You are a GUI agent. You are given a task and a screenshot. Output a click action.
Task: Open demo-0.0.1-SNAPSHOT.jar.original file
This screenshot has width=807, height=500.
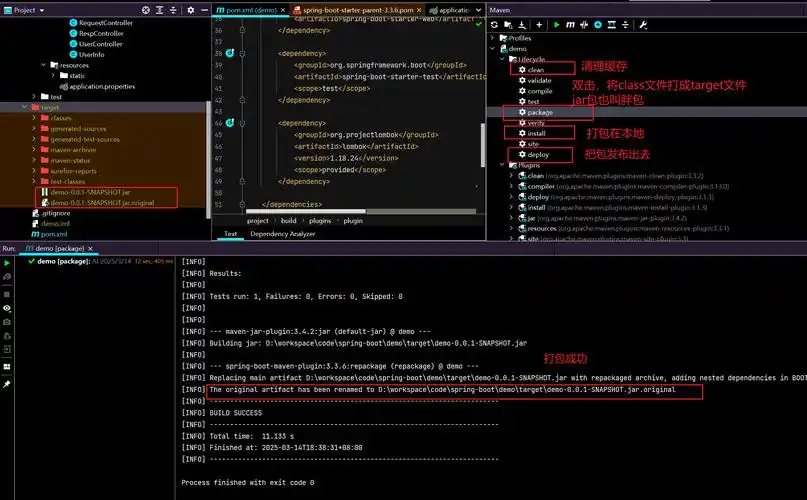[x=102, y=202]
